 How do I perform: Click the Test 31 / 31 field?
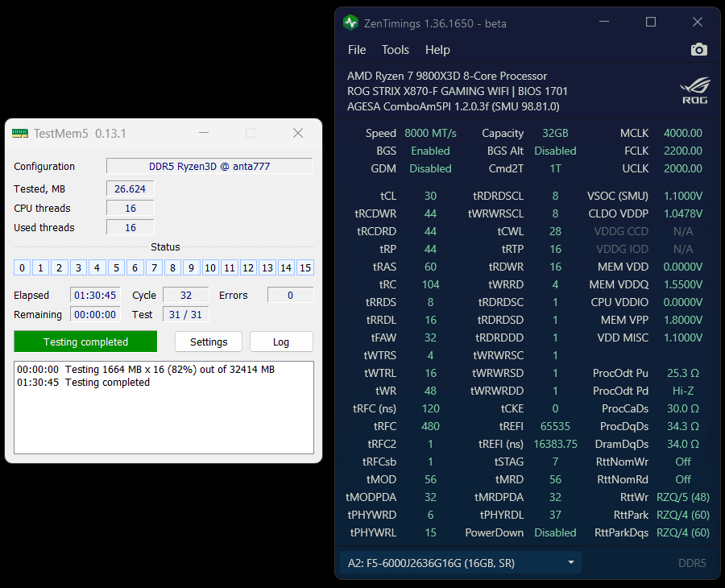(186, 314)
